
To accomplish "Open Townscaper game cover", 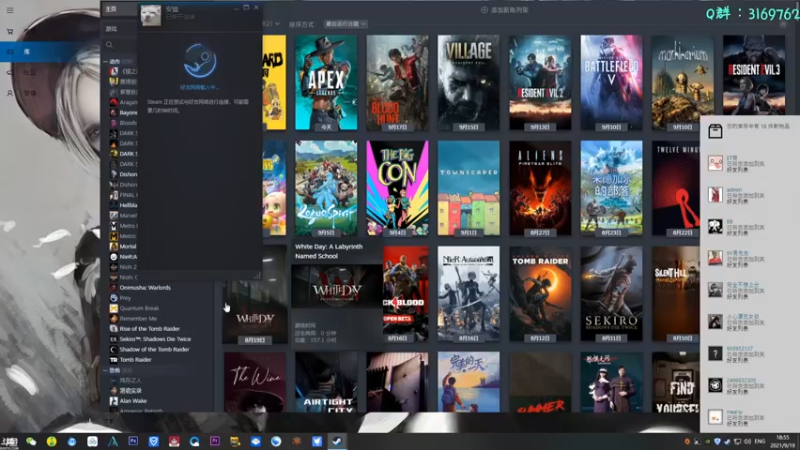I will click(x=468, y=188).
